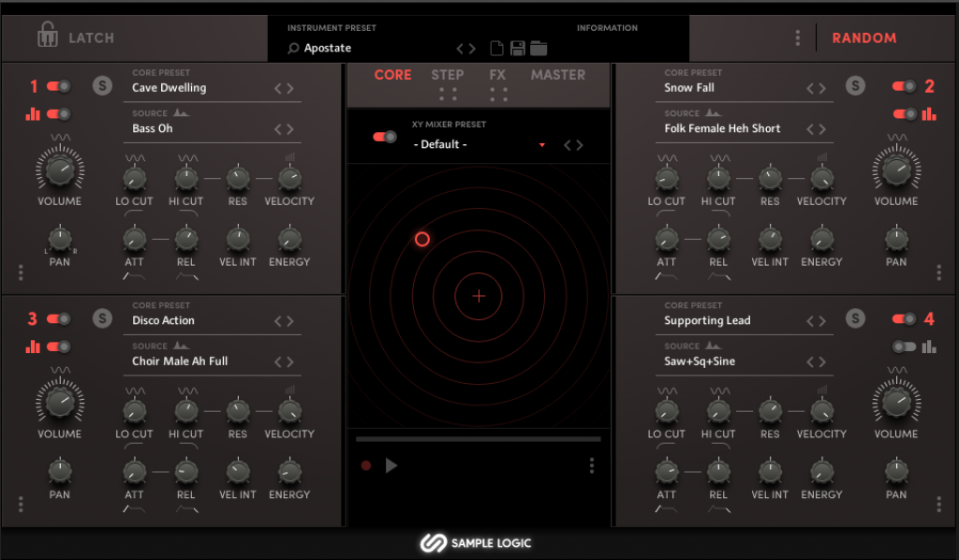959x560 pixels.
Task: Open core 1 three-dot options menu
Action: click(x=21, y=273)
